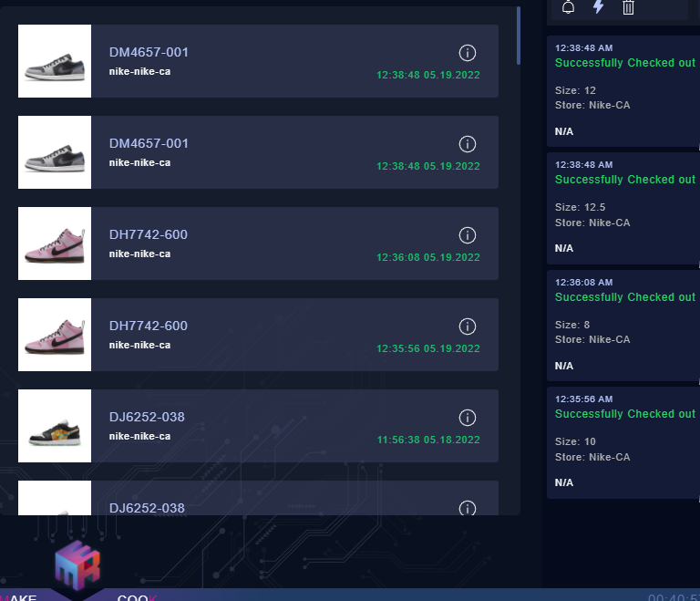Open info for DH7742-600 at 12:36:08

(468, 235)
